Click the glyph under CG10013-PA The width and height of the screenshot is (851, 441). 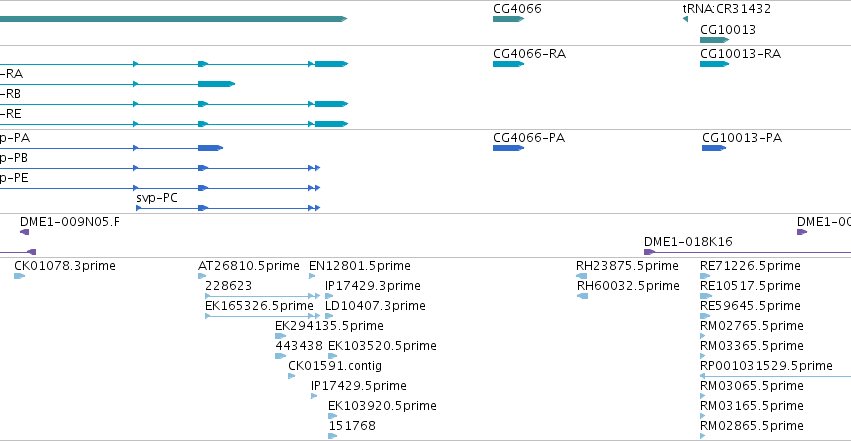(714, 148)
